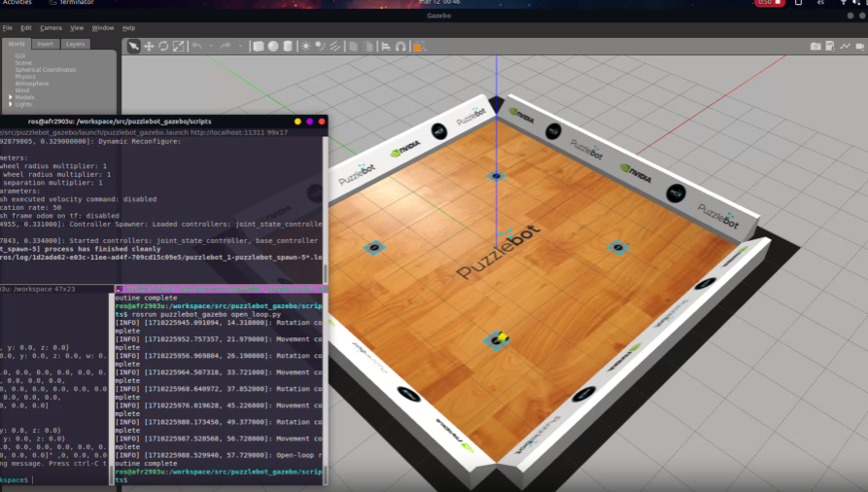Click the 'publication rate: 50' line
Image resolution: width=868 pixels, height=492 pixels.
tap(30, 208)
